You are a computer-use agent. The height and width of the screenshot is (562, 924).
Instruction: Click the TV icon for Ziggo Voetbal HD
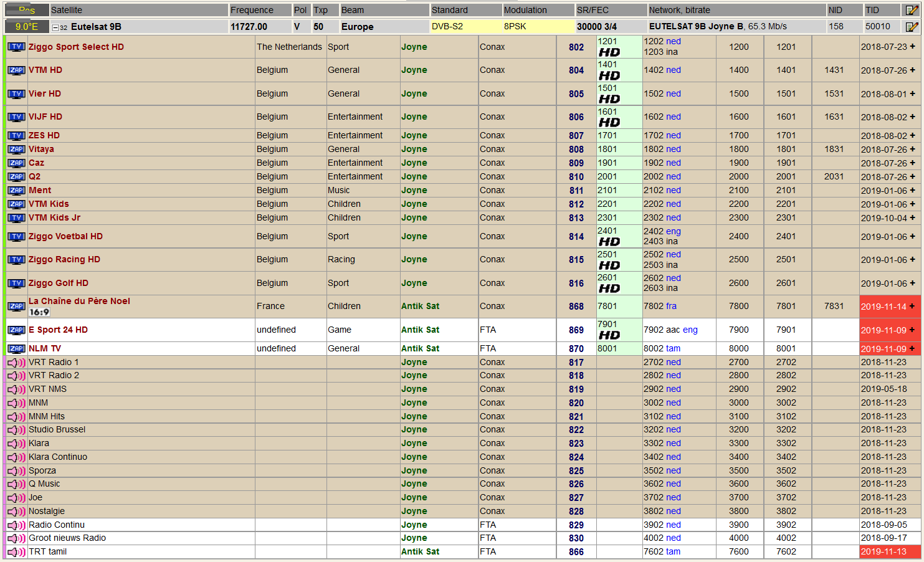(x=16, y=237)
